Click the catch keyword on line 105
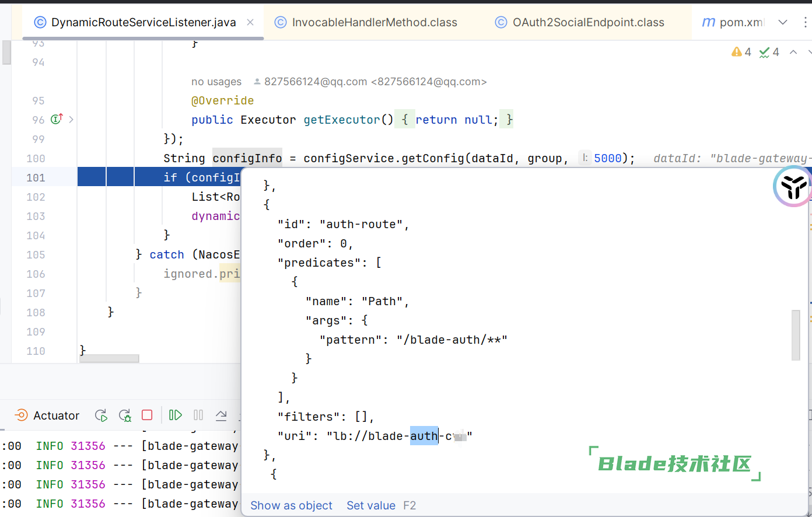812x517 pixels. click(x=167, y=254)
